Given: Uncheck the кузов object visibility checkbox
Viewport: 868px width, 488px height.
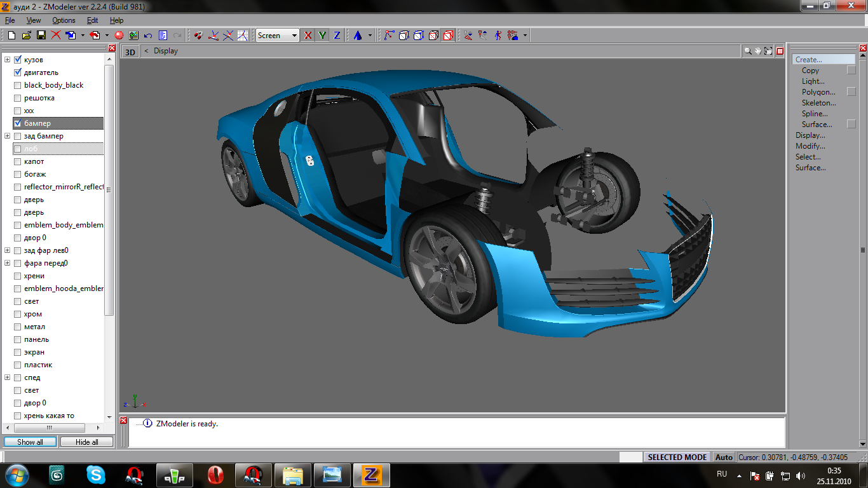Looking at the screenshot, I should 18,60.
